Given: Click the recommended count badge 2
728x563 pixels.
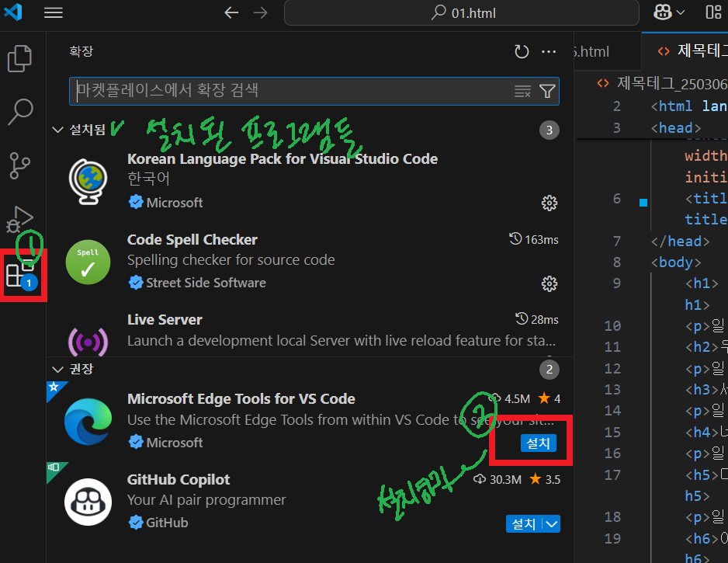Looking at the screenshot, I should click(549, 370).
